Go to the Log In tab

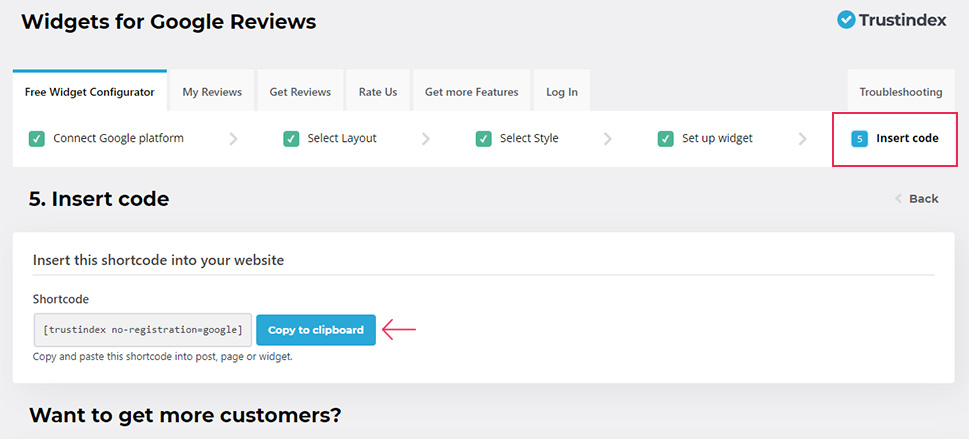click(x=562, y=92)
